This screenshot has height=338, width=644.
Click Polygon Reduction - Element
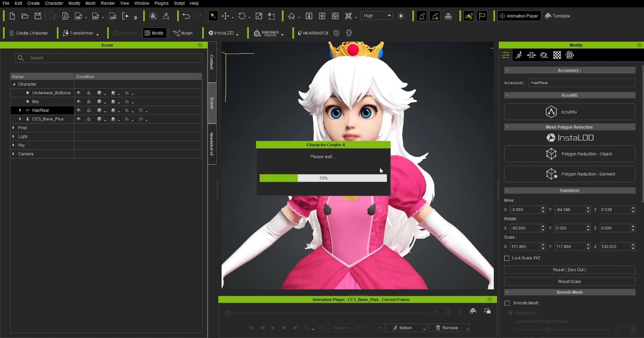tap(569, 174)
